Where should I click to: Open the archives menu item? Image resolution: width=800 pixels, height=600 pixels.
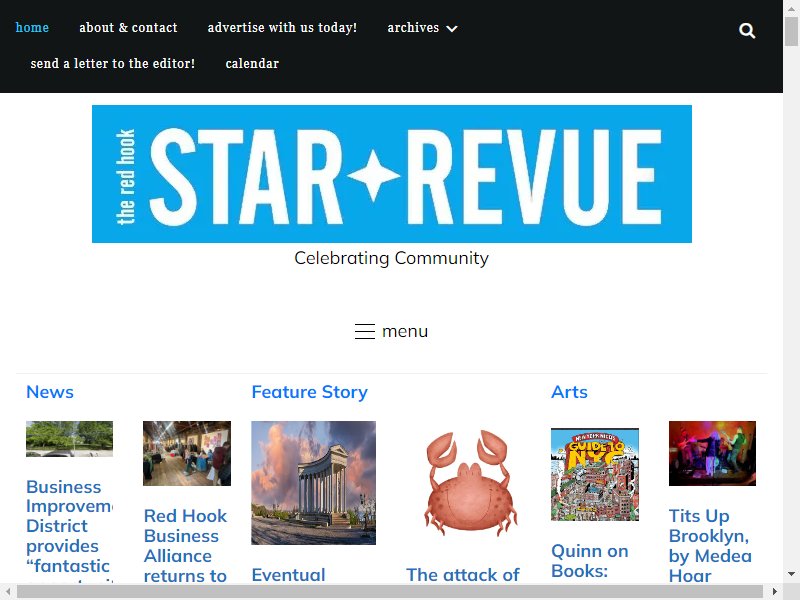click(x=413, y=28)
